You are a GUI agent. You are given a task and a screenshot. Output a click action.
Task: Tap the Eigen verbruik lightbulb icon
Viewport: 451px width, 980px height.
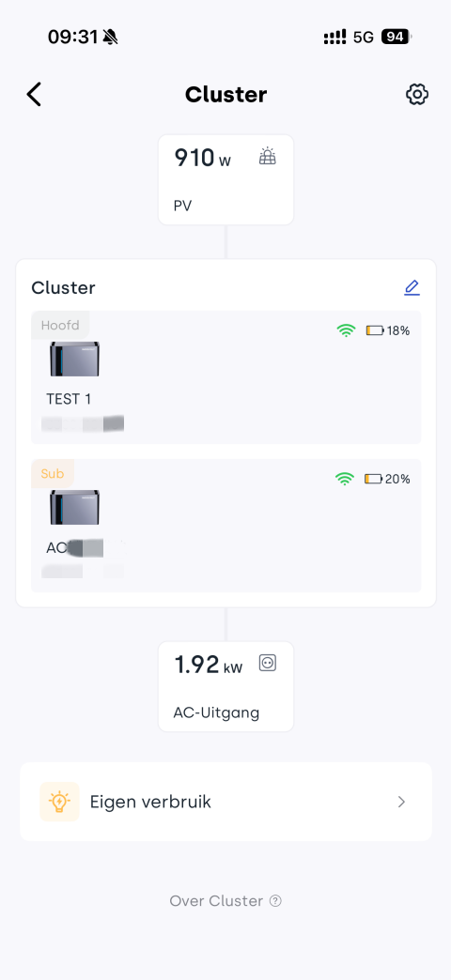[x=59, y=802]
